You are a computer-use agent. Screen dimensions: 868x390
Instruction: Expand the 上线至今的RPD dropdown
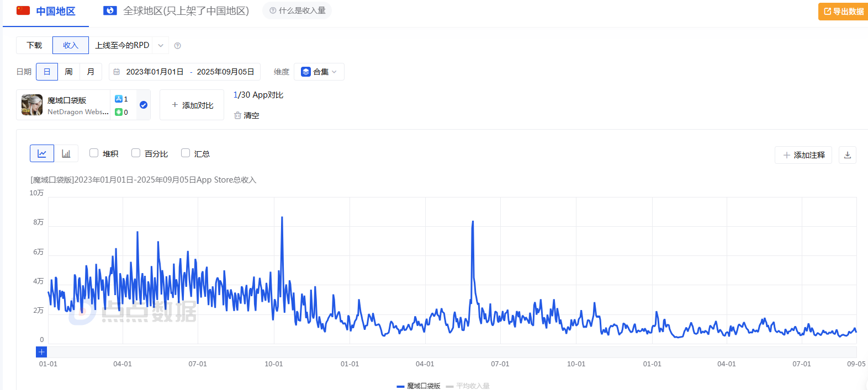[160, 45]
